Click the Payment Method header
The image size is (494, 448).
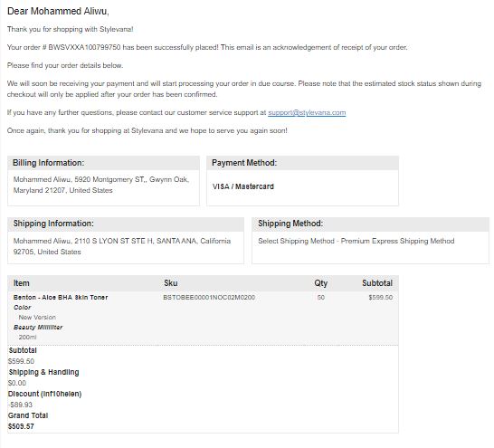coord(244,163)
